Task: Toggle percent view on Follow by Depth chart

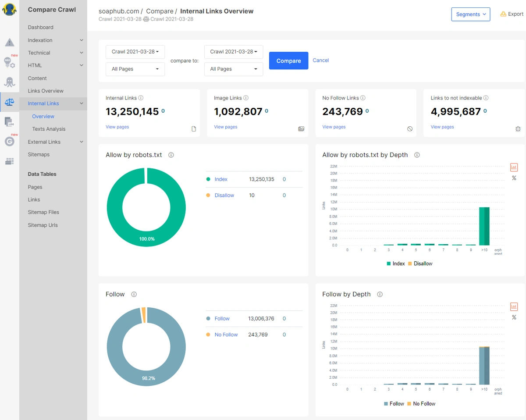Action: pyautogui.click(x=514, y=317)
